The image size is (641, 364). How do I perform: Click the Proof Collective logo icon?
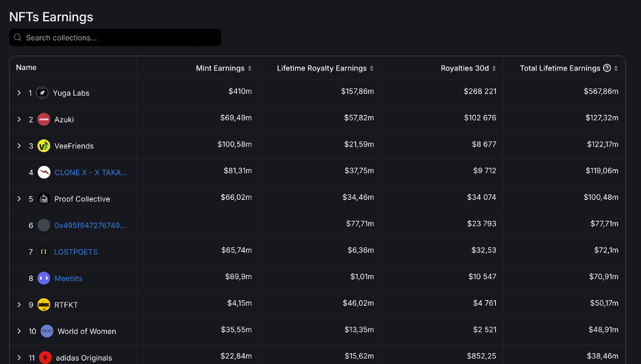coord(44,199)
